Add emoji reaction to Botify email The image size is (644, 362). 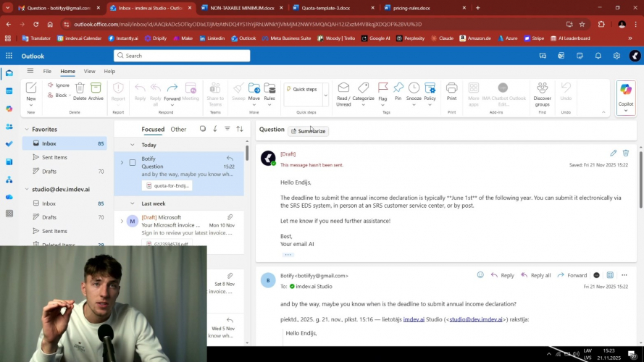pos(480,275)
